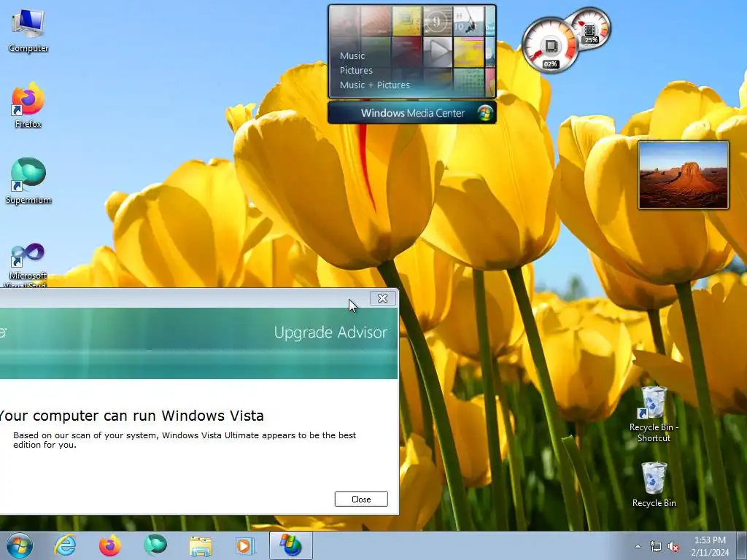Select Pictures in Media Center gadget
This screenshot has width=747, height=560.
pyautogui.click(x=356, y=71)
